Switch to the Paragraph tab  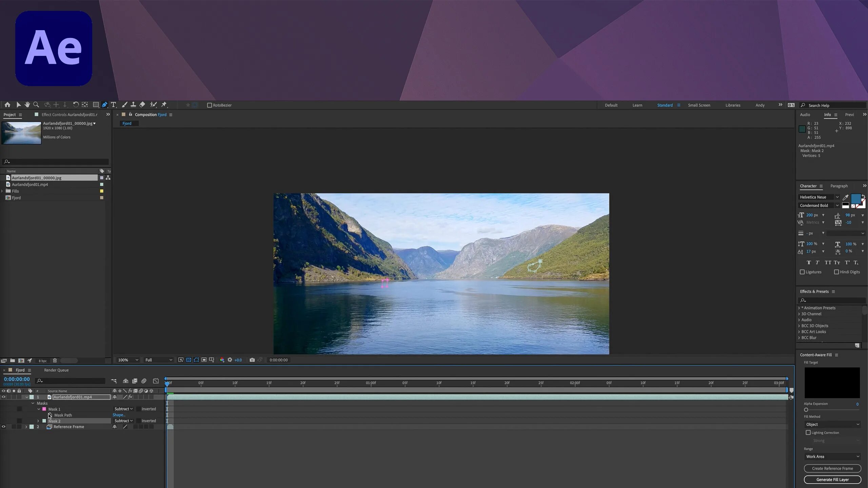pos(839,186)
